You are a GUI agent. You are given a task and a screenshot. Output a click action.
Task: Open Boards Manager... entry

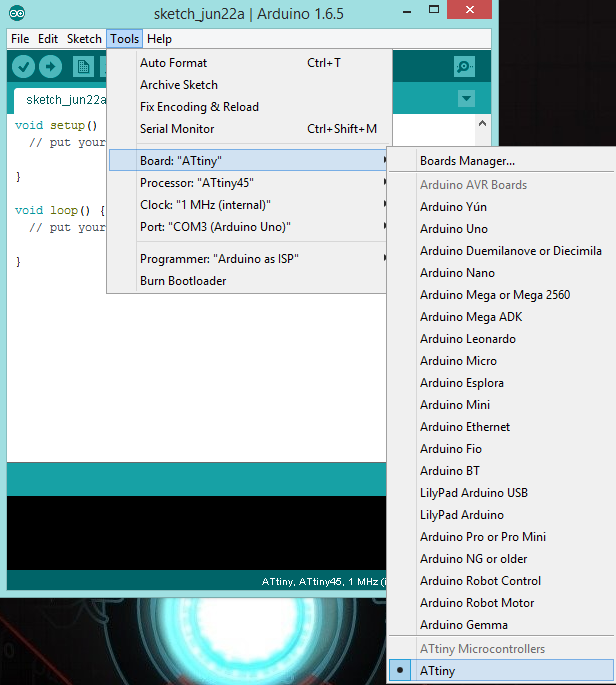[x=501, y=161]
